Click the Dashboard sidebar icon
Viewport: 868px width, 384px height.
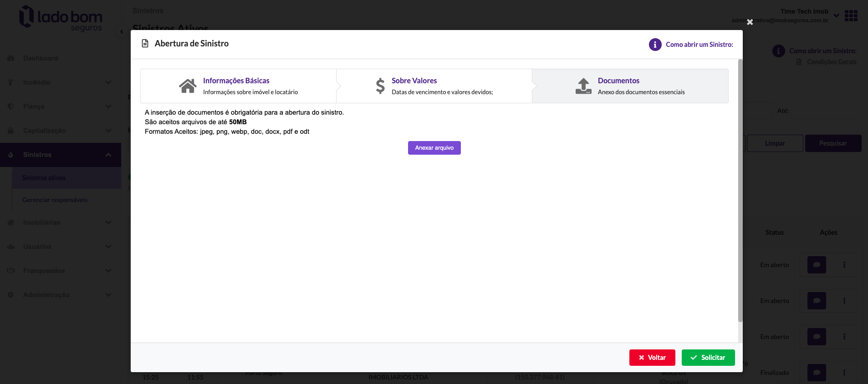tap(11, 58)
